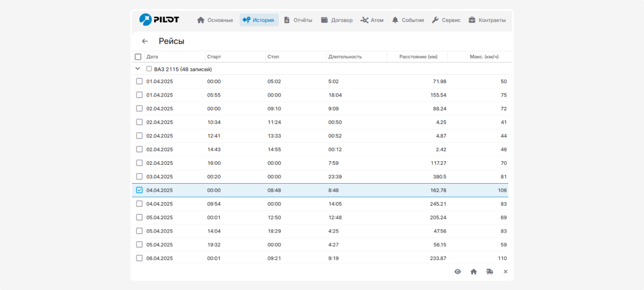Image resolution: width=644 pixels, height=290 pixels.
Task: Click the home icon in bottom toolbar
Action: (473, 272)
